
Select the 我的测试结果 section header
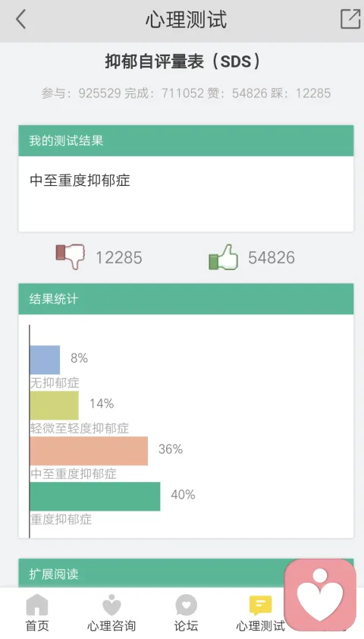(x=186, y=140)
